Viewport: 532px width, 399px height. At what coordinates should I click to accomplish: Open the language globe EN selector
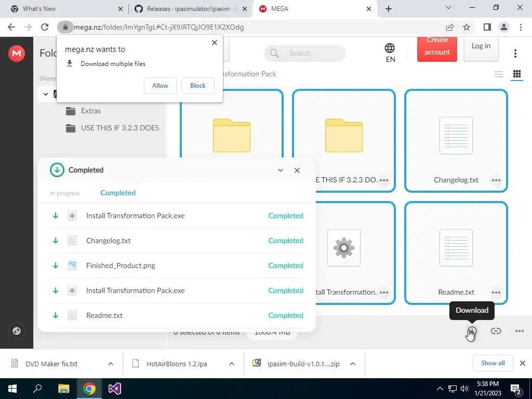tap(390, 53)
